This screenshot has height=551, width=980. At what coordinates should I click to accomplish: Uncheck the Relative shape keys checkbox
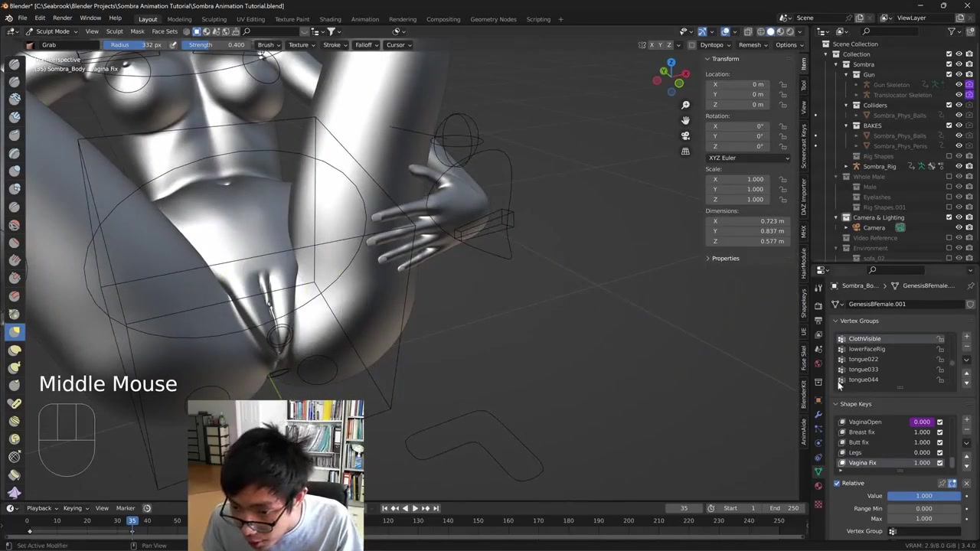[x=837, y=484]
